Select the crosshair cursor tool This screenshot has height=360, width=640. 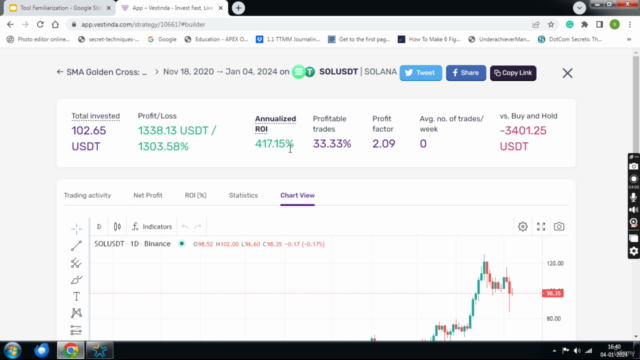76,229
